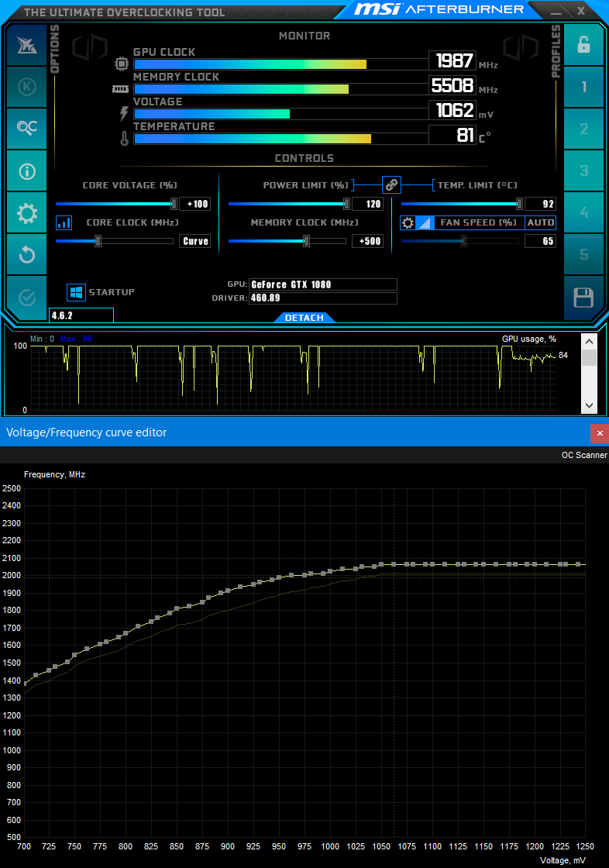This screenshot has width=609, height=868.
Task: Click the temp limit 92 value field
Action: coord(540,204)
